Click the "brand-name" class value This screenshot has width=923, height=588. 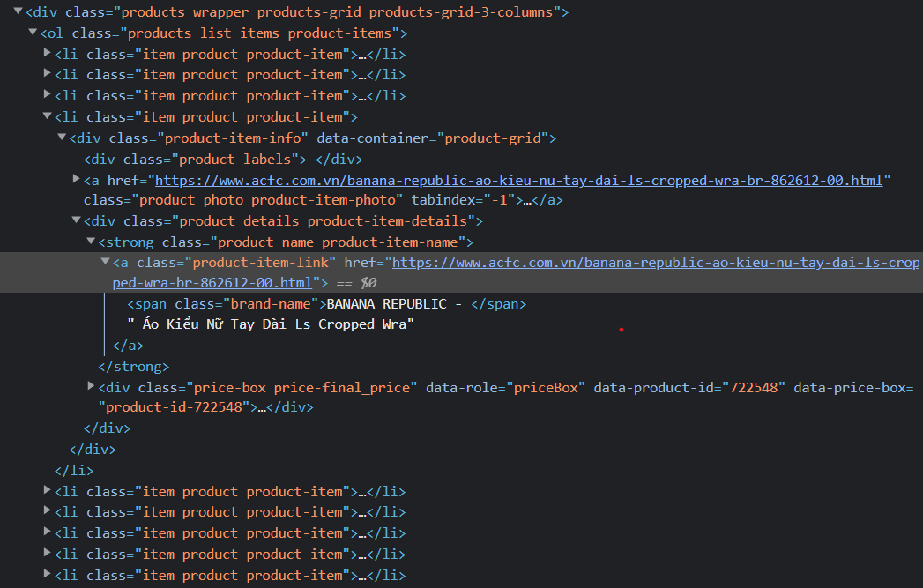pyautogui.click(x=270, y=304)
